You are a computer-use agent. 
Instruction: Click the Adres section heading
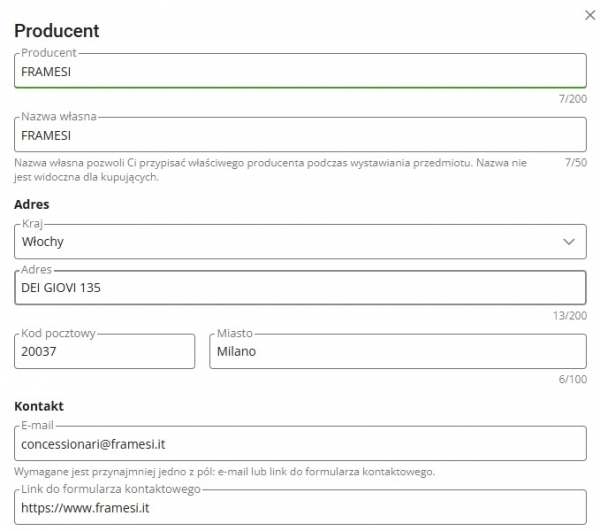click(x=32, y=204)
